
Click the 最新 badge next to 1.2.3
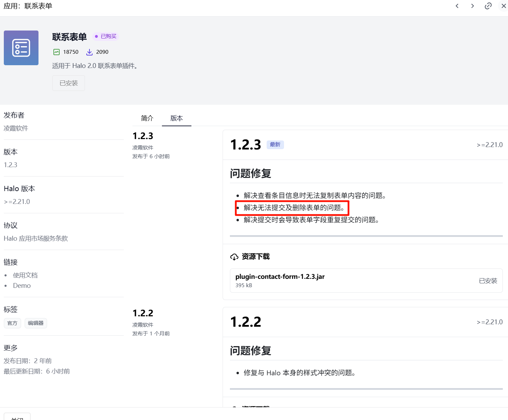[275, 145]
